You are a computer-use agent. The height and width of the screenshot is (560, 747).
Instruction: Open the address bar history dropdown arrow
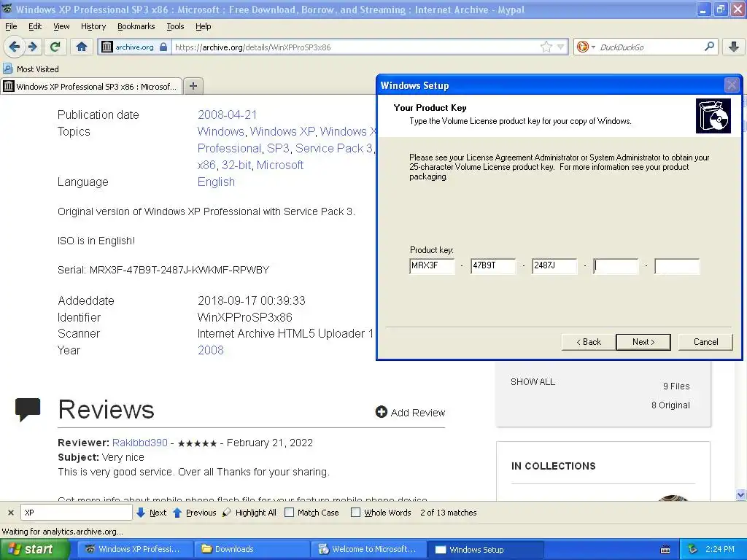pos(560,47)
